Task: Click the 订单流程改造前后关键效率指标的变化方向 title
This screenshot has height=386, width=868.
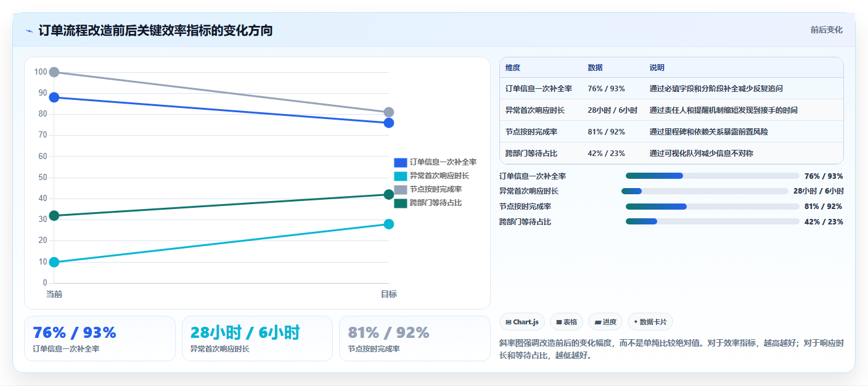Action: (155, 31)
